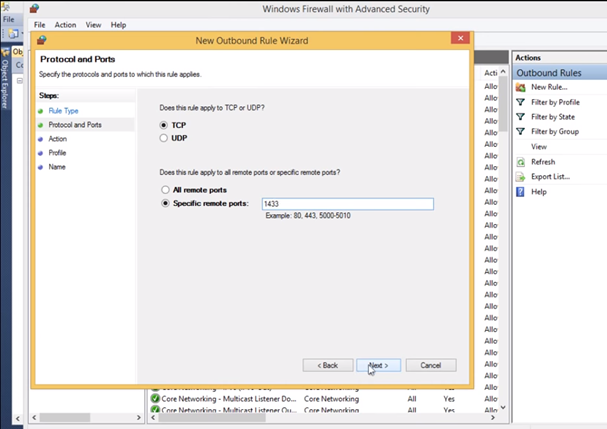
Task: Open the File menu of Windows Firewall
Action: point(39,25)
